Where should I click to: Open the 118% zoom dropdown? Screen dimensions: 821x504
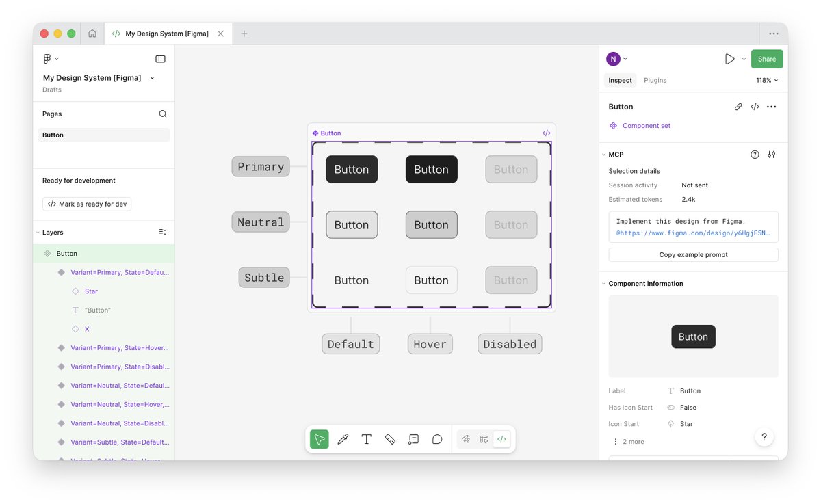point(767,80)
